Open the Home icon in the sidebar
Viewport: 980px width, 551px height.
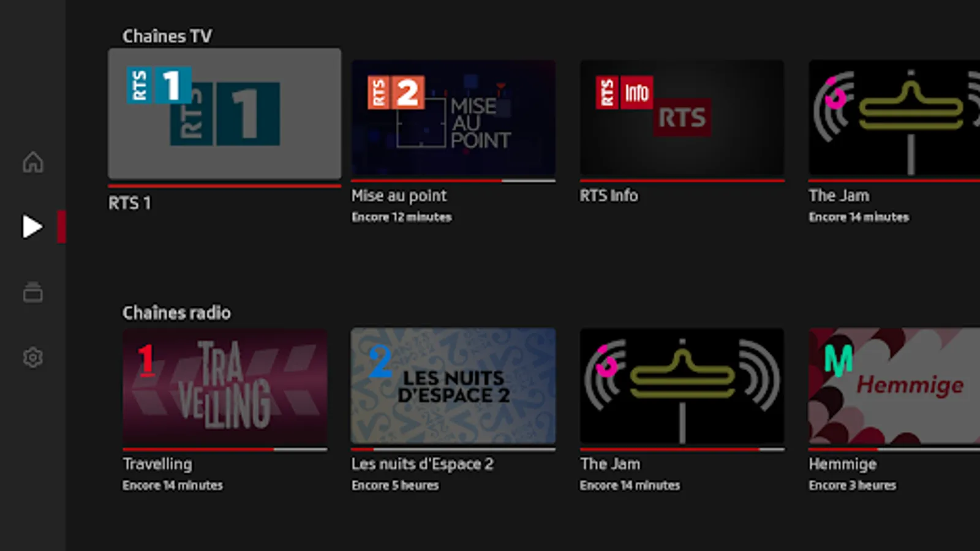pos(33,162)
